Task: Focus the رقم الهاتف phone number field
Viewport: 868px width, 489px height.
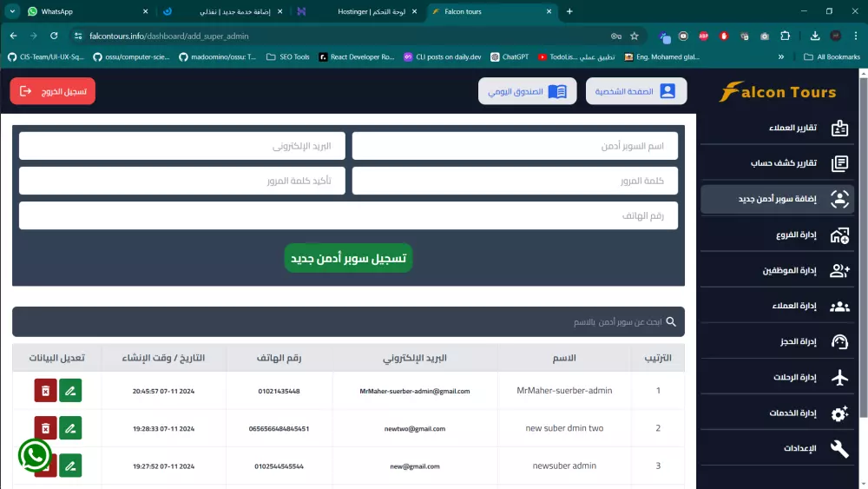Action: coord(348,215)
